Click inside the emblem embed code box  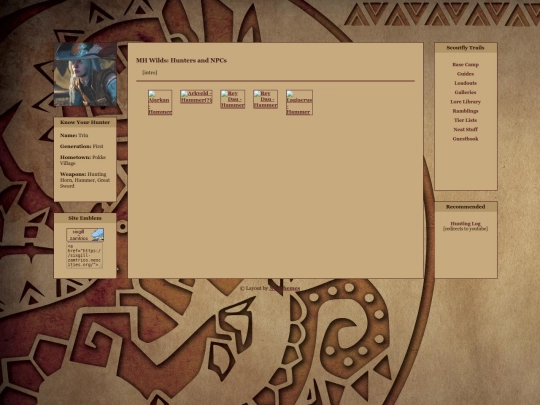(85, 256)
